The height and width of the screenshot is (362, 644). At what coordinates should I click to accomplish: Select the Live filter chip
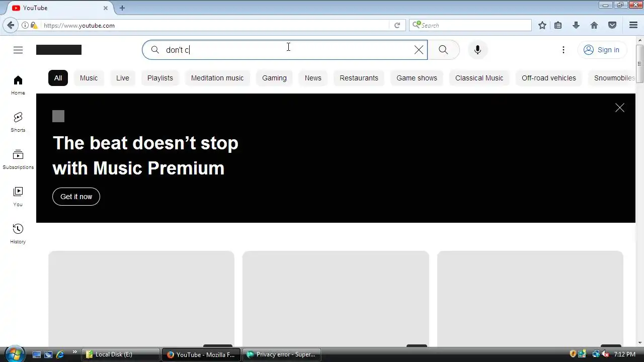[x=123, y=78]
